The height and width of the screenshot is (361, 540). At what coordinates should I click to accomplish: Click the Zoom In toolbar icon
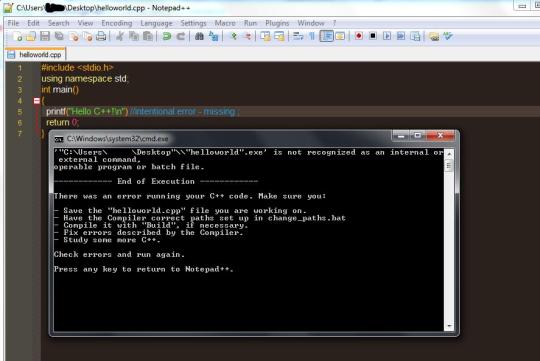233,36
